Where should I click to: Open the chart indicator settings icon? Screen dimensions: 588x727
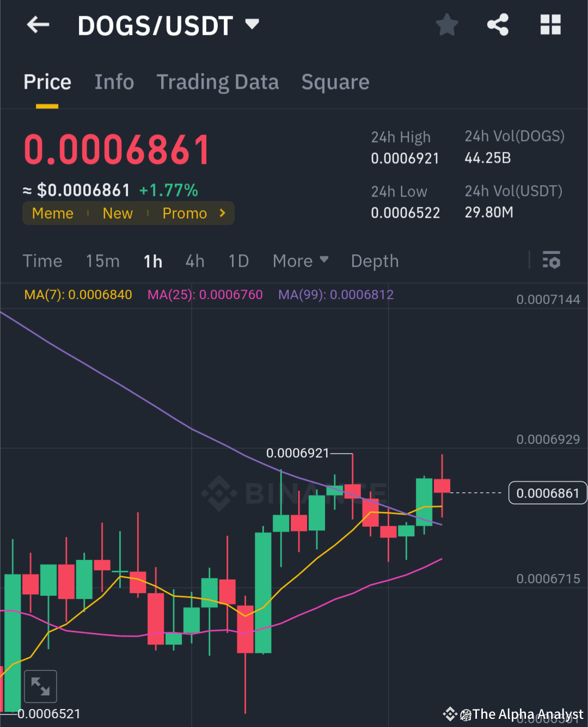[552, 261]
